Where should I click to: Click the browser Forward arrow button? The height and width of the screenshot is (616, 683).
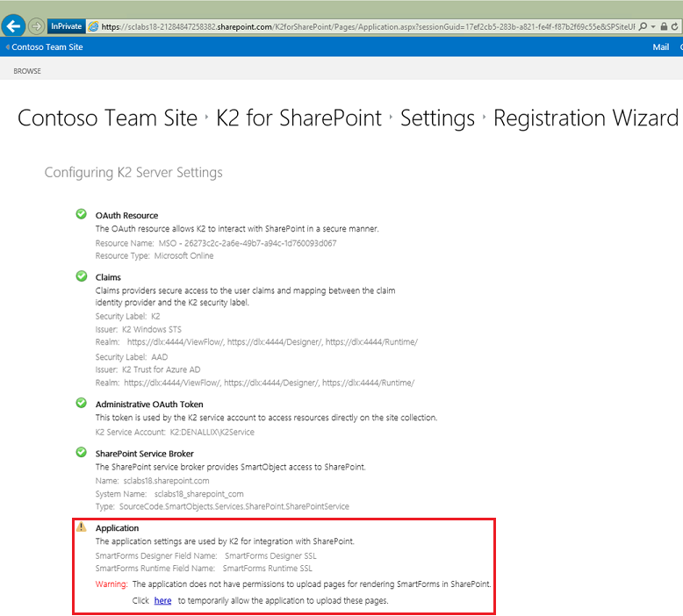click(x=37, y=26)
